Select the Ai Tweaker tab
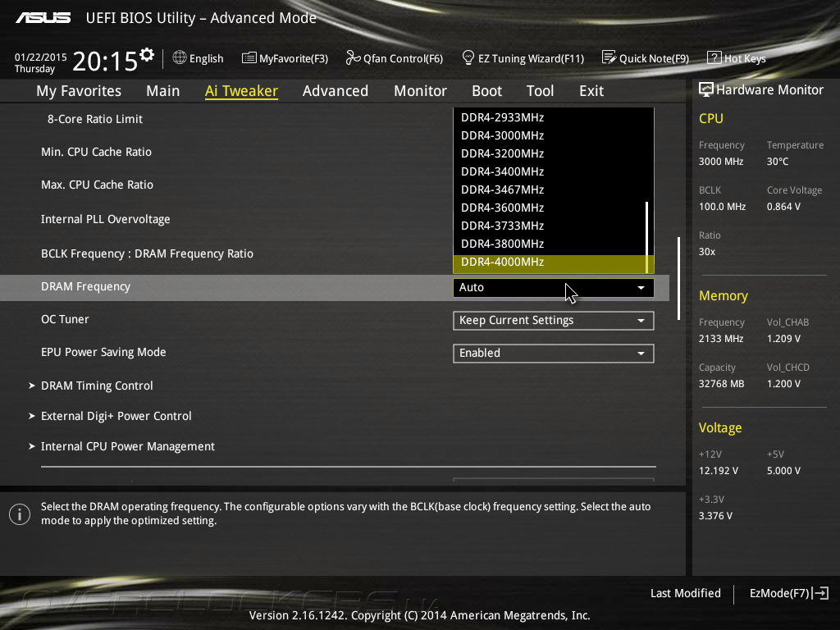The width and height of the screenshot is (840, 630). (241, 91)
